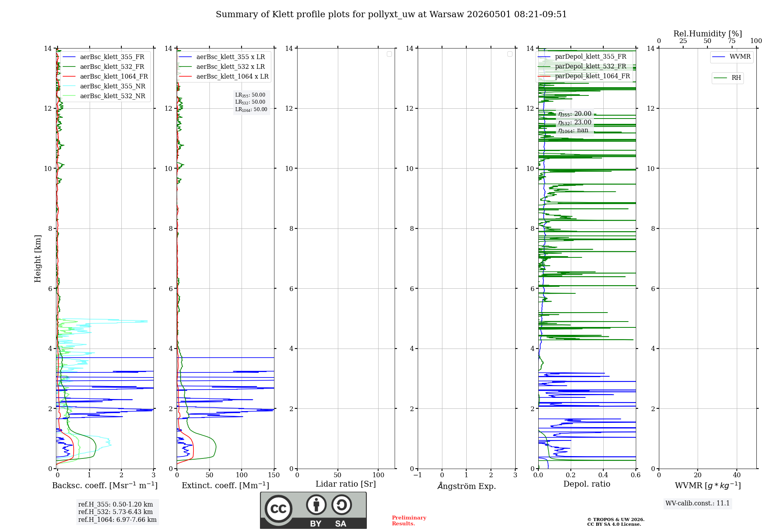Viewport: 783px width, 532px height.
Task: Click the Backsc. coeff. axis label
Action: pyautogui.click(x=105, y=485)
